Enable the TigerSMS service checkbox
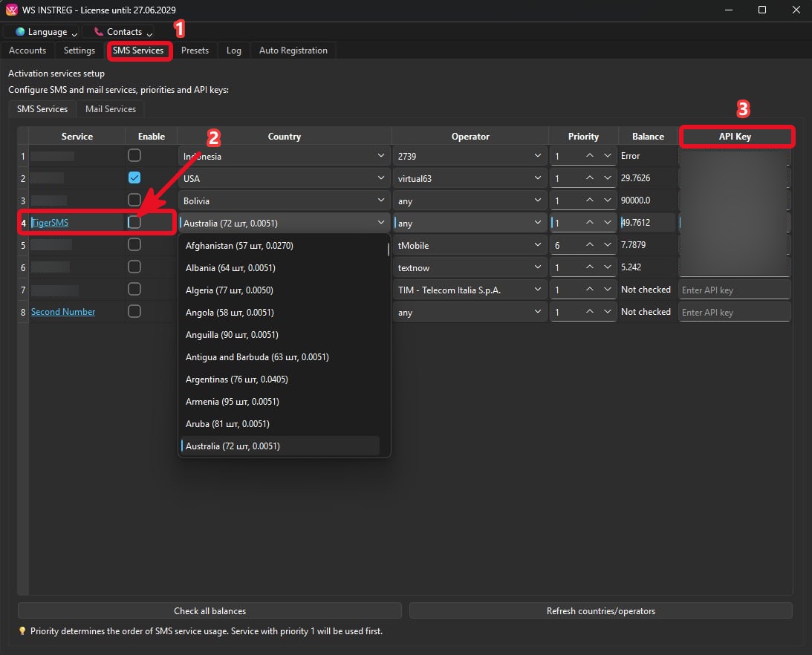Screen dimensions: 812x655 (x=134, y=222)
